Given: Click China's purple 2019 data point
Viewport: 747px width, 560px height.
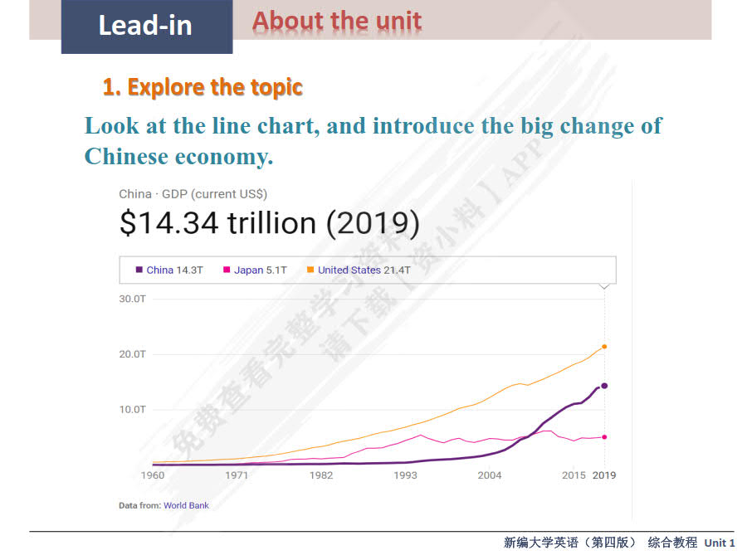Looking at the screenshot, I should (x=604, y=386).
